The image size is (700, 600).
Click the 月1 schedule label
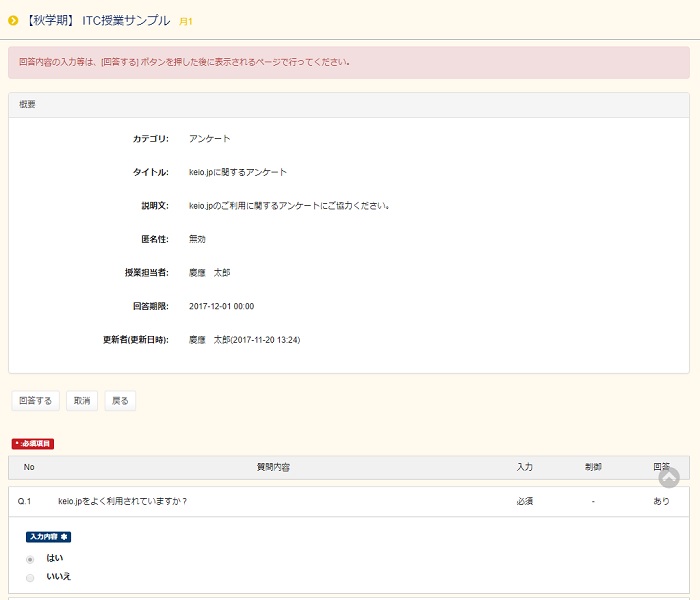point(186,21)
